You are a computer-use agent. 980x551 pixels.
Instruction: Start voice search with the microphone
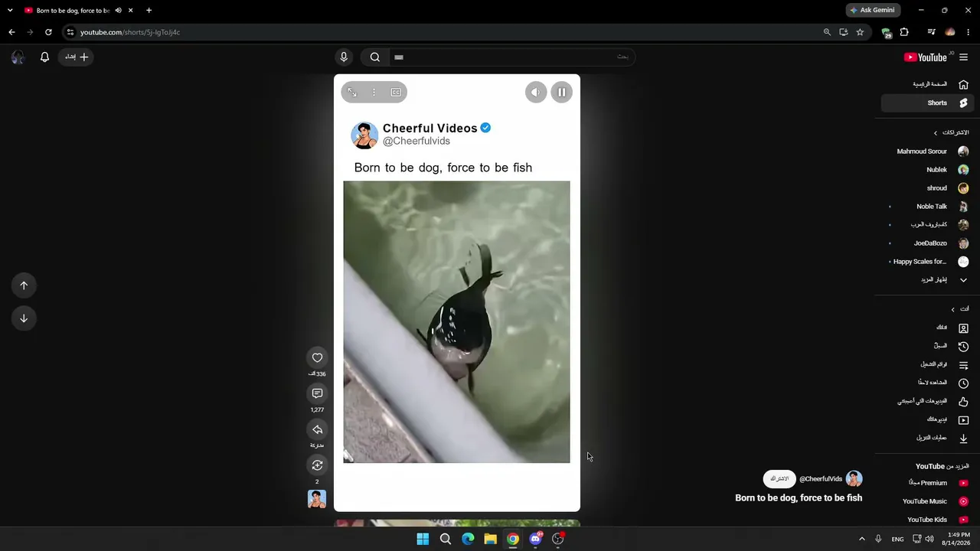click(x=344, y=57)
